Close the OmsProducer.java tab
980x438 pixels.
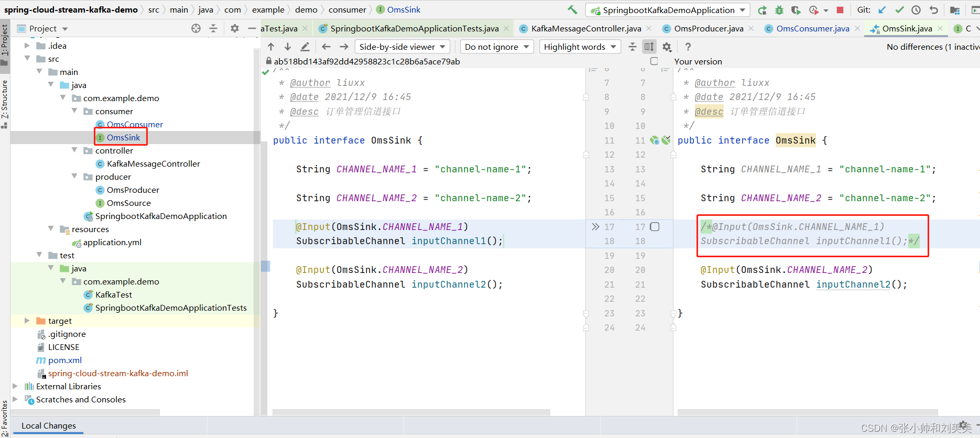(751, 28)
